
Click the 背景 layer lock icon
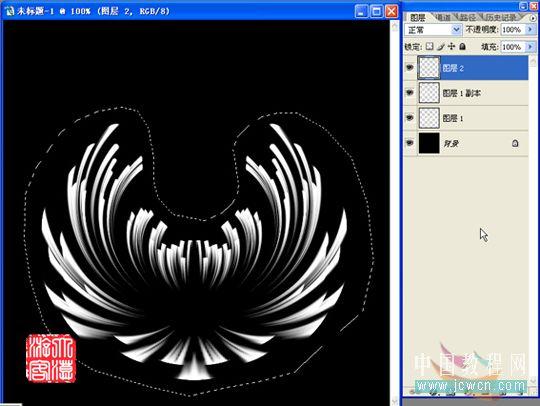click(515, 143)
